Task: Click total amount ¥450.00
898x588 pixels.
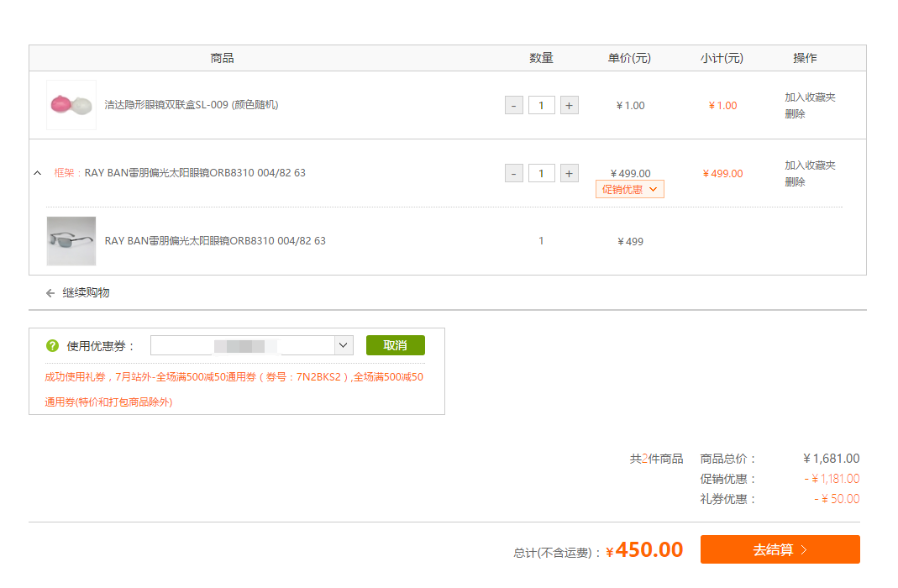Action: coord(644,549)
